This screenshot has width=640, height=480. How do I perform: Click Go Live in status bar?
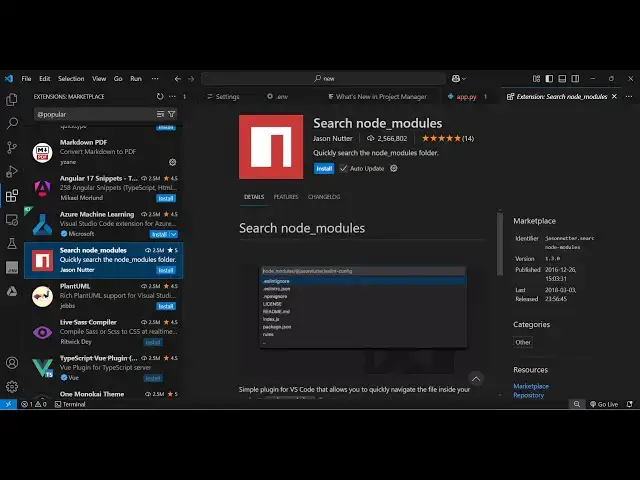pyautogui.click(x=604, y=404)
